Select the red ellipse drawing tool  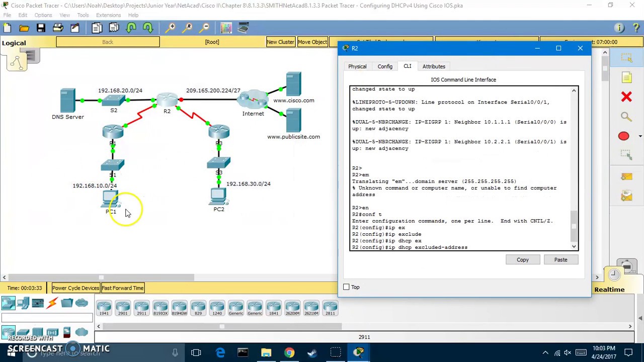(x=623, y=136)
